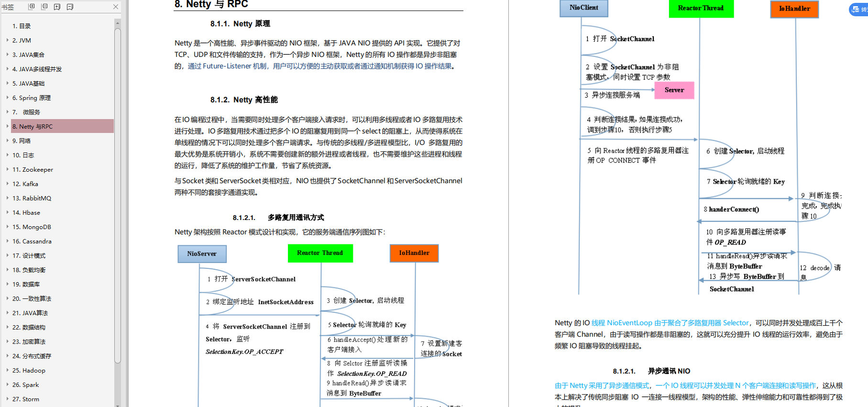Click the blue text 线程 NioEventLoop on right page
The width and height of the screenshot is (868, 407).
[x=622, y=323]
